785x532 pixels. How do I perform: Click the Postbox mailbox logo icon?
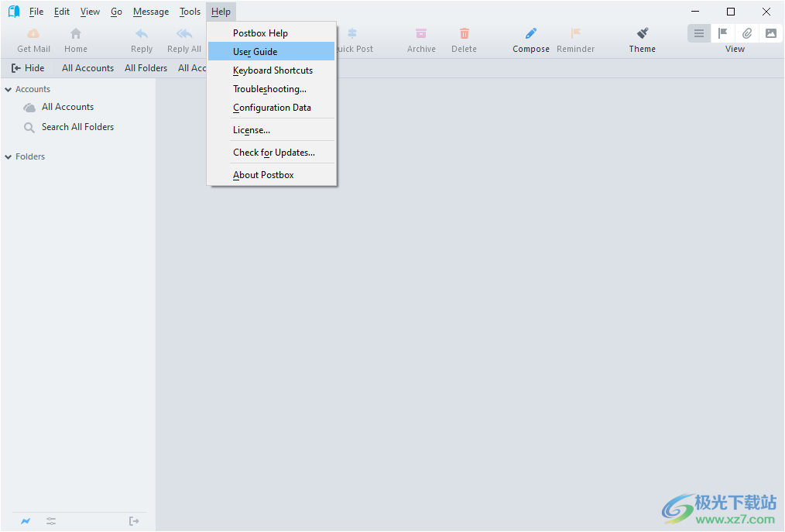click(14, 12)
